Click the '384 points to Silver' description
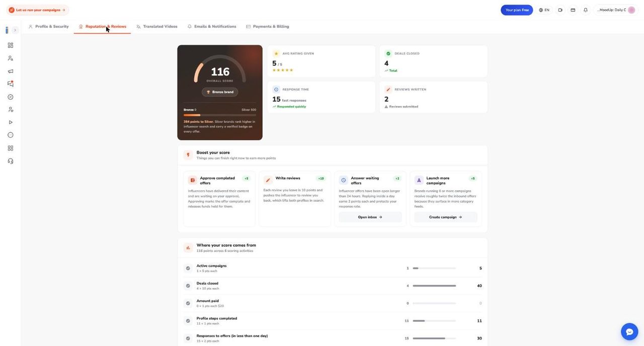 (x=220, y=126)
